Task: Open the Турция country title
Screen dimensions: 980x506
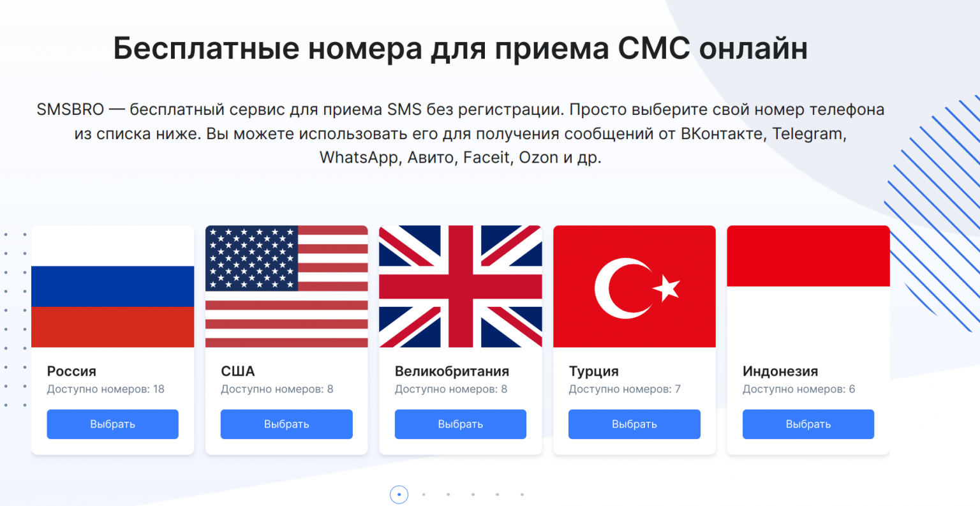Action: click(593, 371)
